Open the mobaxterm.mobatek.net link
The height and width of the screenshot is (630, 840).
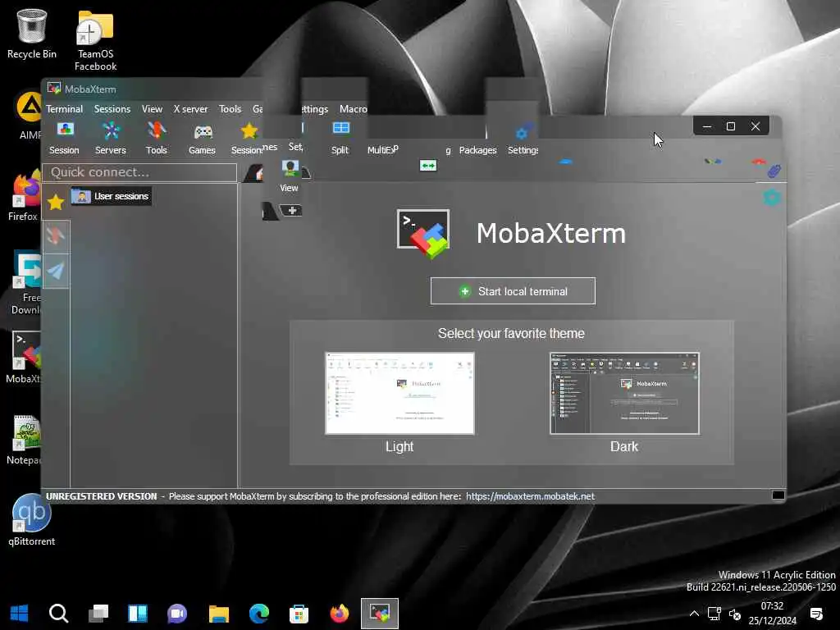(530, 496)
